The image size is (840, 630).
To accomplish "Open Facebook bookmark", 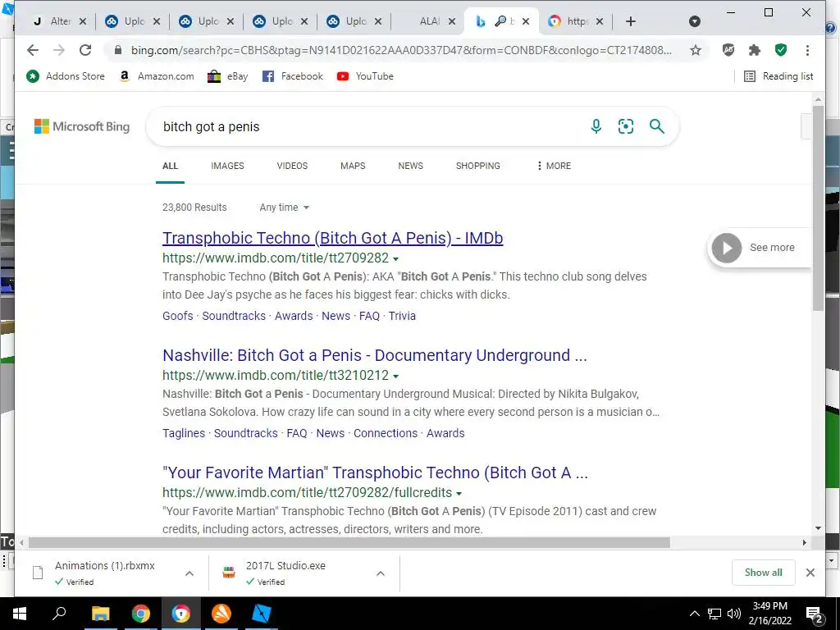I will [x=293, y=76].
